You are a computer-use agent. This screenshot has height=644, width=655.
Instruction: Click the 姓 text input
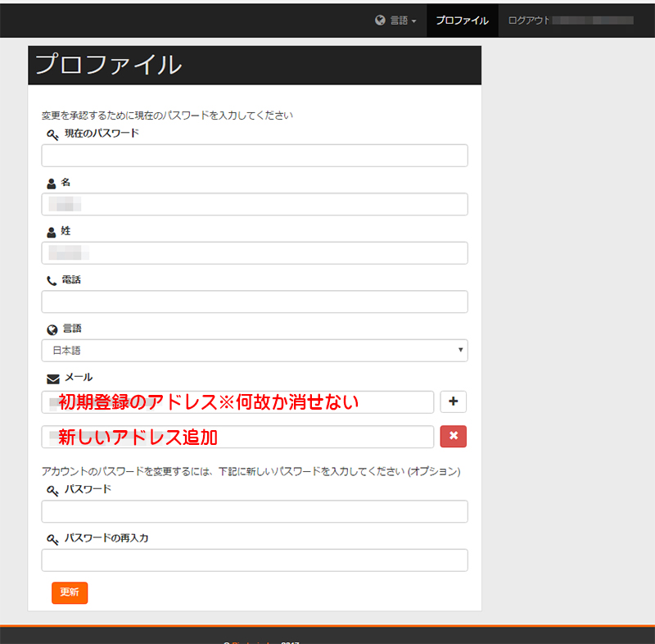click(x=254, y=253)
